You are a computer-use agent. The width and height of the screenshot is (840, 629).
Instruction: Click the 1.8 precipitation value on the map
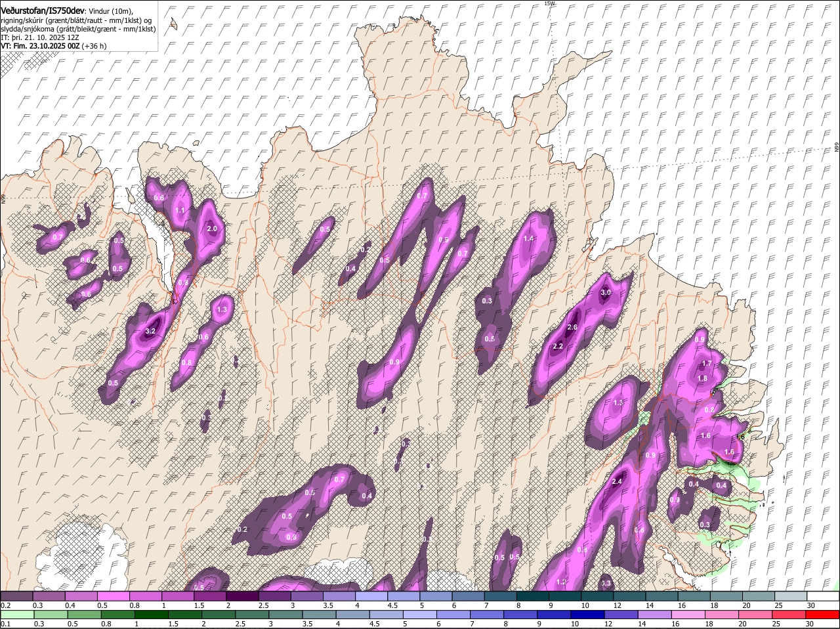coord(702,378)
